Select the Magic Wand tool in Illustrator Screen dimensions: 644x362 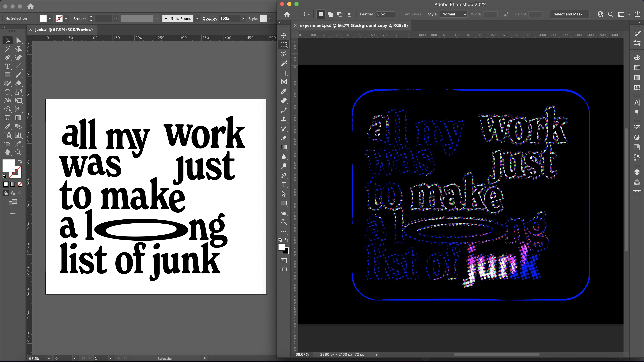pyautogui.click(x=7, y=49)
